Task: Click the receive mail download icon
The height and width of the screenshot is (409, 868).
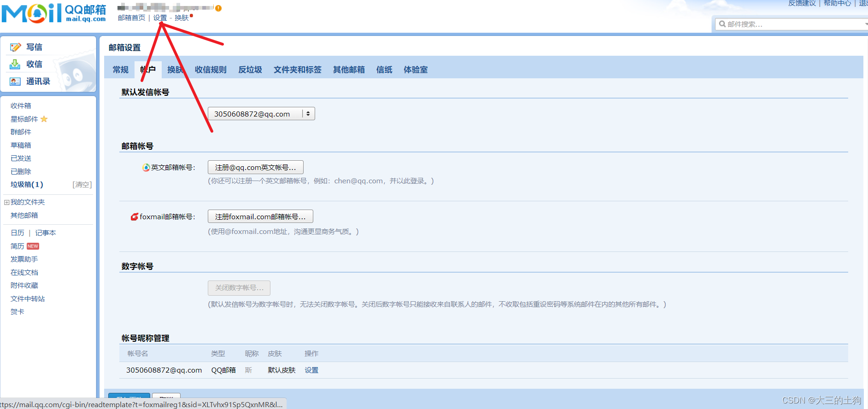Action: tap(15, 64)
